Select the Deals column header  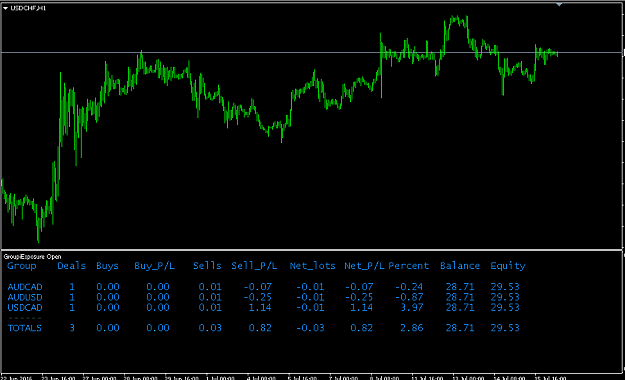pos(71,266)
